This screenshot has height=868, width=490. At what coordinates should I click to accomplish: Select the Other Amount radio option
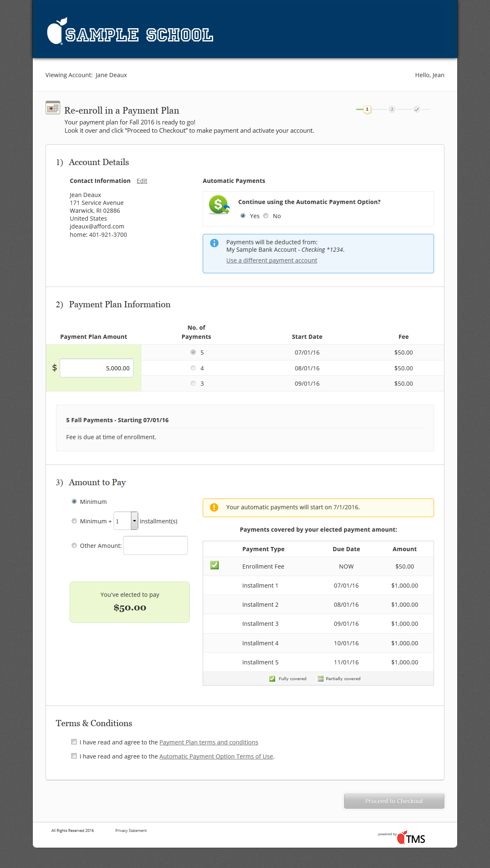point(74,545)
